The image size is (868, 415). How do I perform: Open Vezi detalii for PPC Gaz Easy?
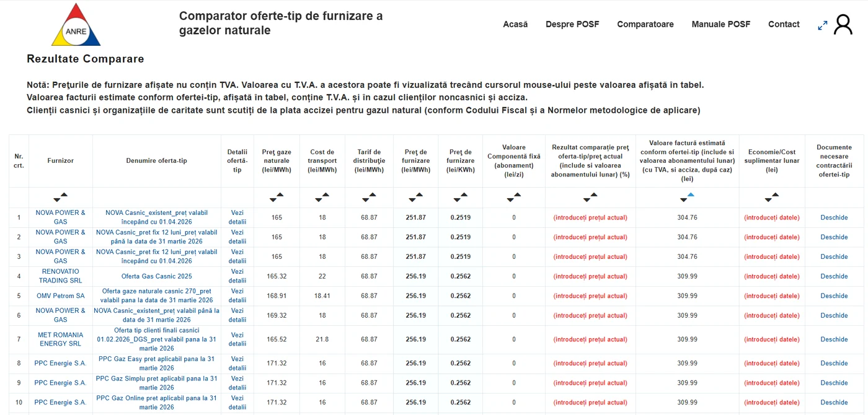pos(237,364)
